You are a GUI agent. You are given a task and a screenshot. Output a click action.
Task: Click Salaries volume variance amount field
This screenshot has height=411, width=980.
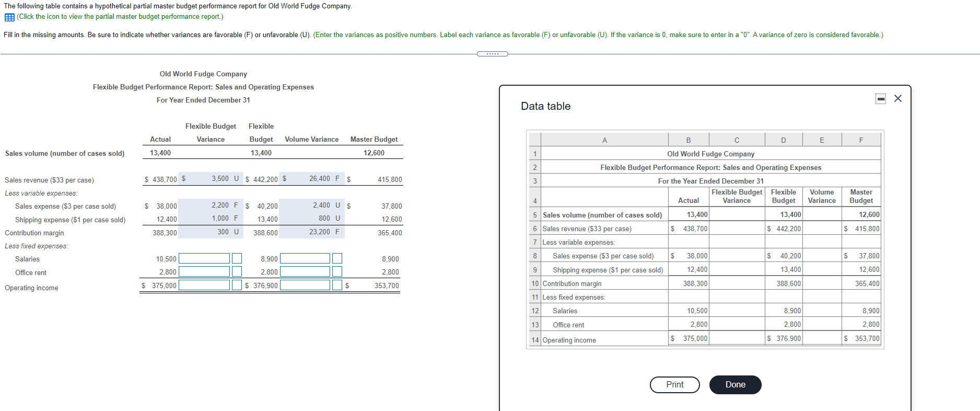[x=305, y=258]
